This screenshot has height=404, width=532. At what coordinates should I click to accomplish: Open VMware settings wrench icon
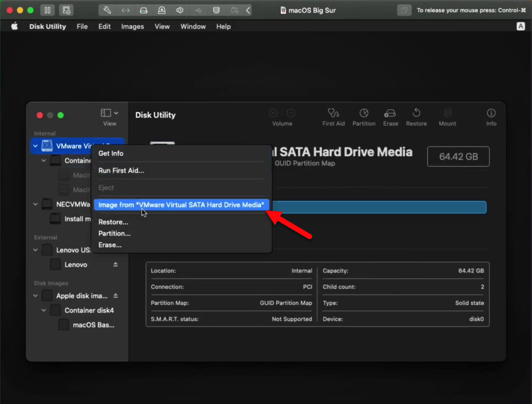(x=107, y=10)
